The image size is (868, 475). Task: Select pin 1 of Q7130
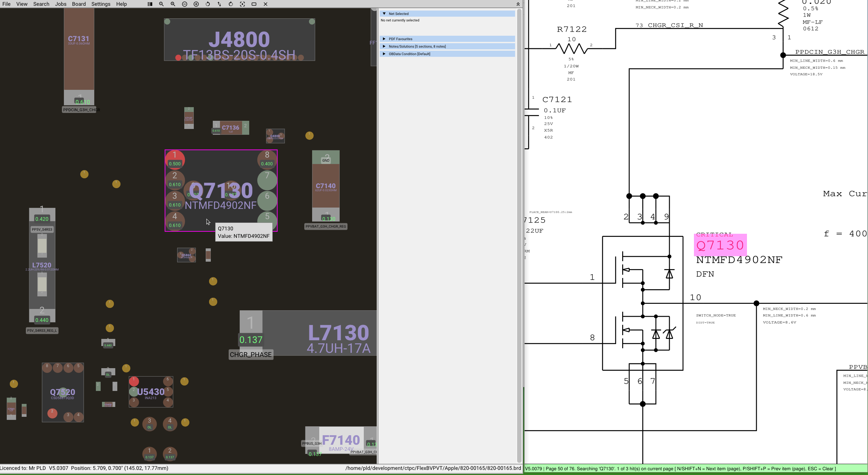(175, 159)
